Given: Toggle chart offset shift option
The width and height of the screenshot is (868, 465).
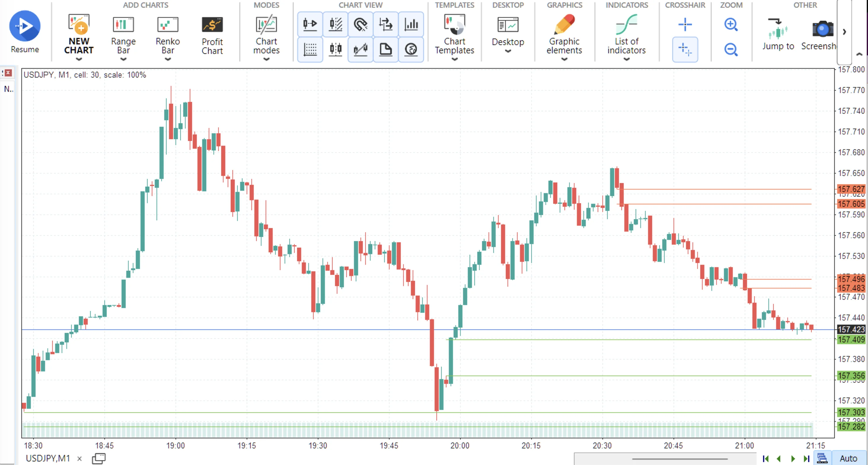Looking at the screenshot, I should (335, 24).
